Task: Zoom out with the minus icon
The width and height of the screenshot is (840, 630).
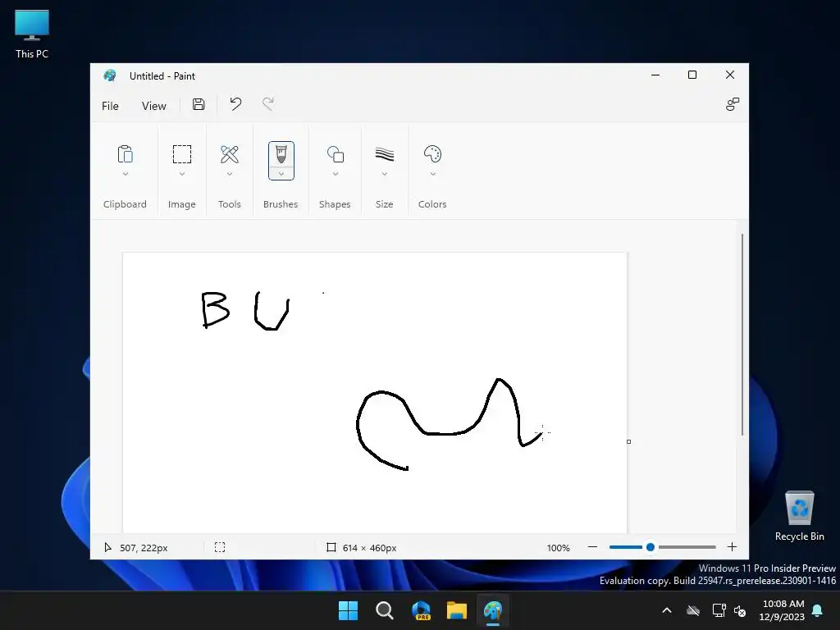Action: point(592,547)
